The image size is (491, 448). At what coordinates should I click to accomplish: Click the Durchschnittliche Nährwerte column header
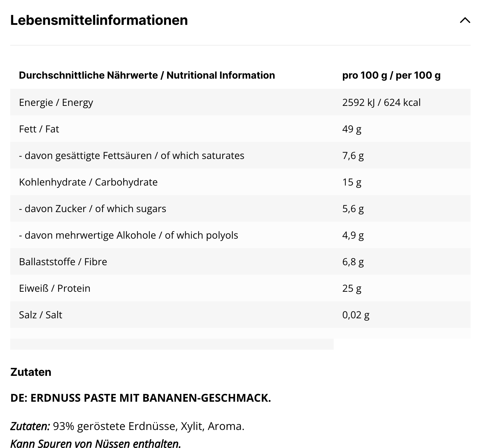point(147,75)
